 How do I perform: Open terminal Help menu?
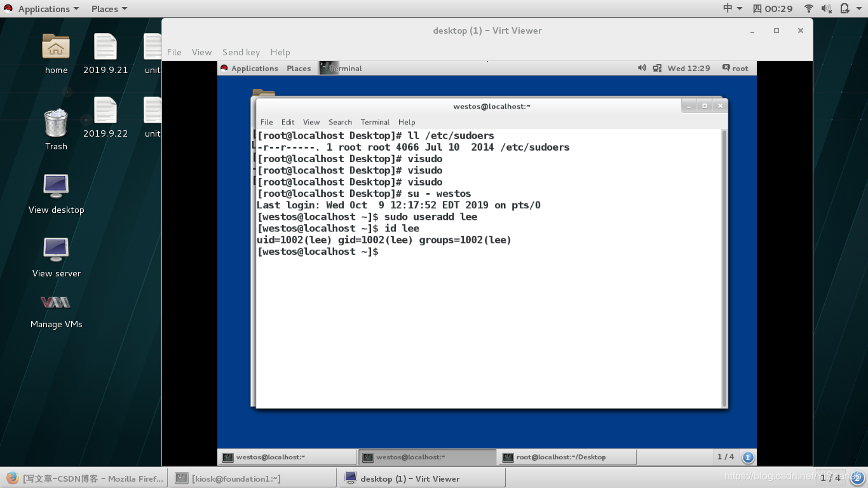407,122
